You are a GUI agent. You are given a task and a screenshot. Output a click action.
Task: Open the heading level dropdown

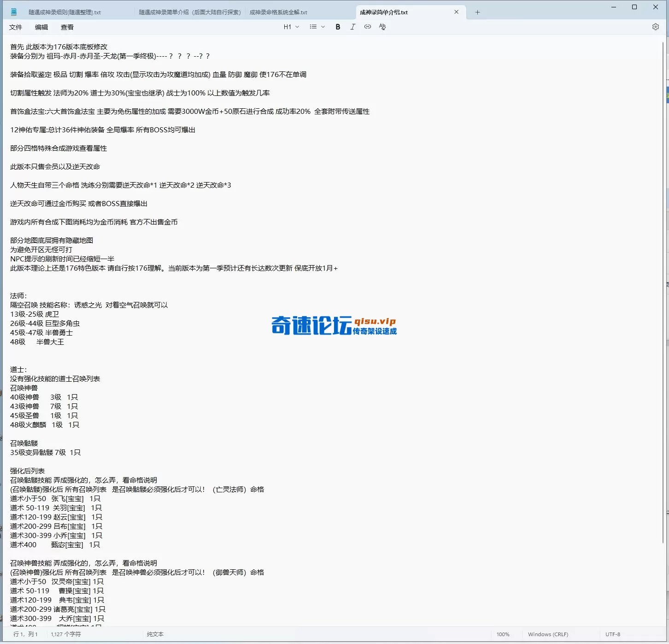297,27
